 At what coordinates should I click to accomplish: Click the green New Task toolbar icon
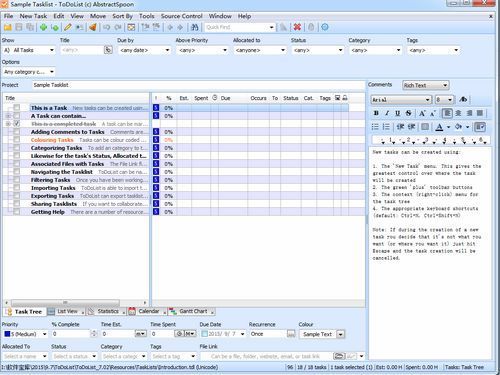pyautogui.click(x=43, y=27)
